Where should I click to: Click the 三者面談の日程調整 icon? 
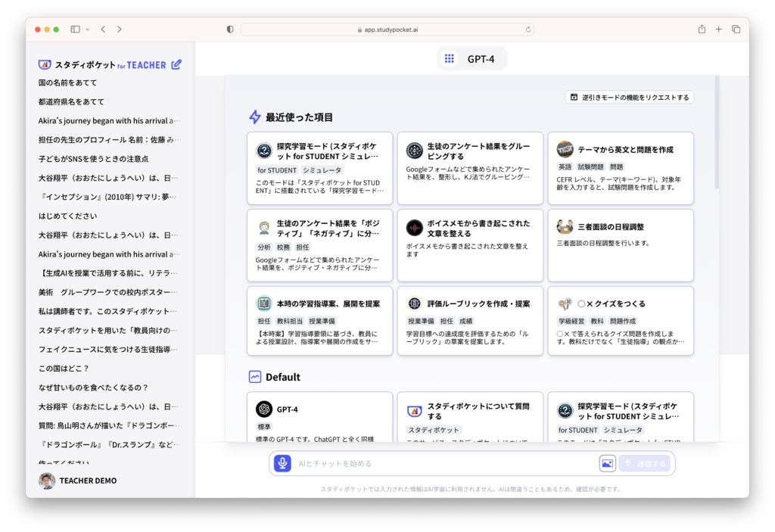tap(565, 226)
